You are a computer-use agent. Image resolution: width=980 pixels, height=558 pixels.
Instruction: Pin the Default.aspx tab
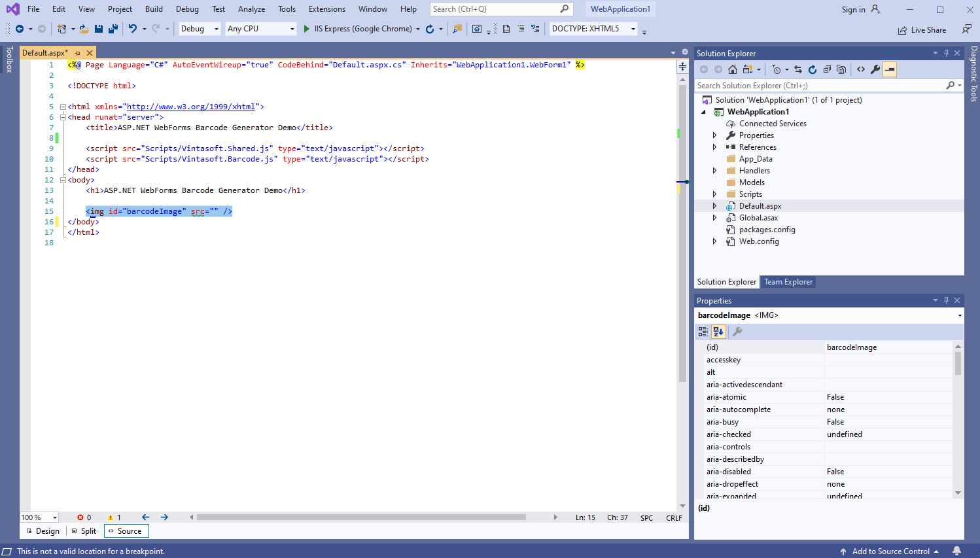coord(77,53)
